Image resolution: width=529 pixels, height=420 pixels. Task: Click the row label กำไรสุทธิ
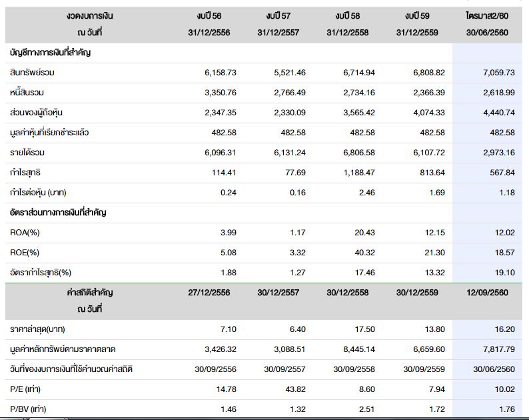pos(25,173)
